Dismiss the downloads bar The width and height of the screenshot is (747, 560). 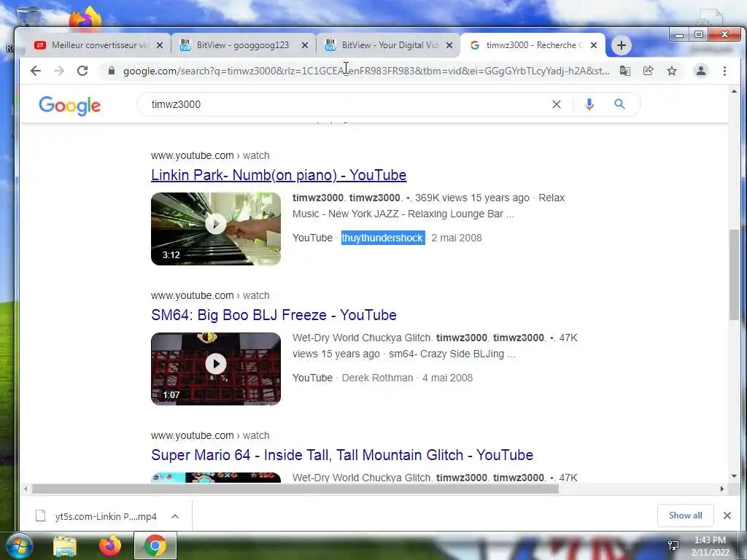pos(727,516)
